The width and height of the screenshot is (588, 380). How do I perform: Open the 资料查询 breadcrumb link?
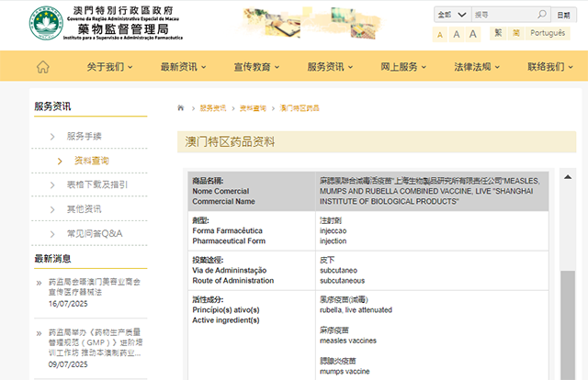(254, 108)
